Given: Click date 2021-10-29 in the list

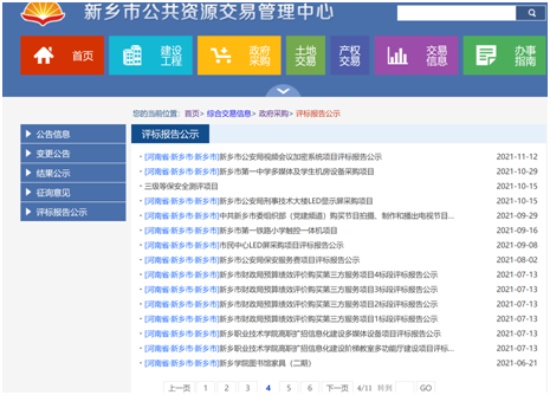Looking at the screenshot, I should tap(517, 172).
